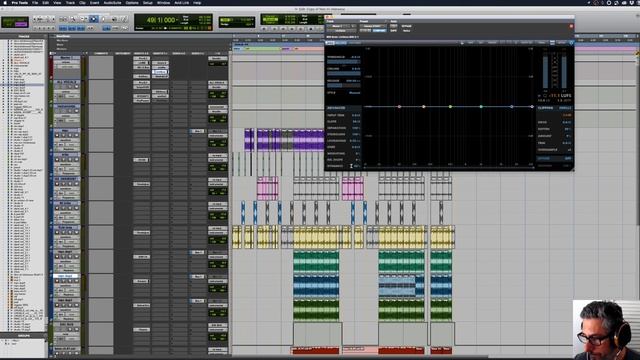The height and width of the screenshot is (360, 640).
Task: Select the first pink clip in the timeline
Action: [x=267, y=188]
